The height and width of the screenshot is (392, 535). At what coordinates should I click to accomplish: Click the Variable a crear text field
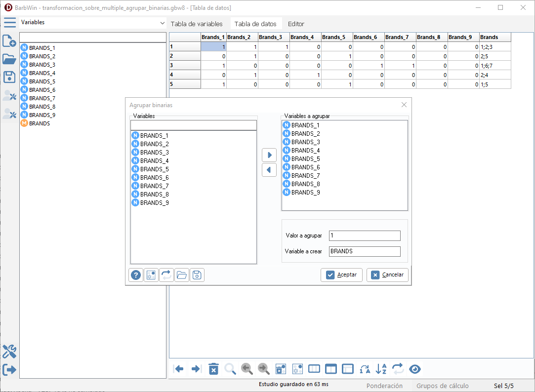point(365,251)
